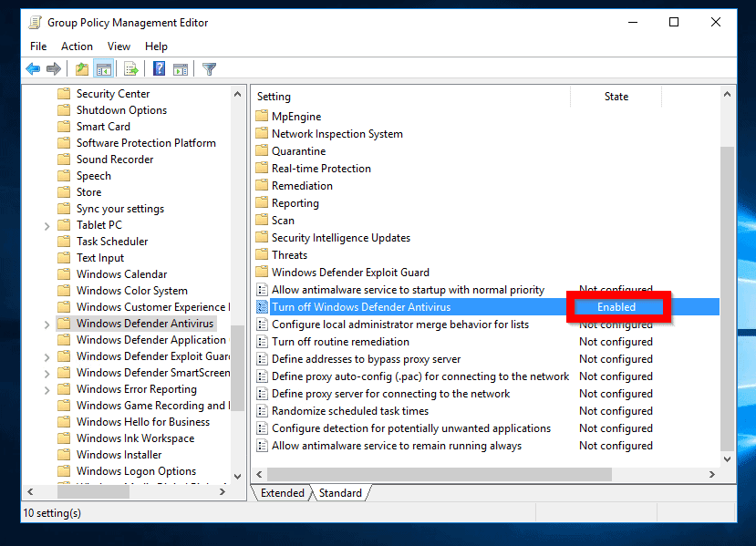Open Help via the question mark icon
This screenshot has height=546, width=756.
pyautogui.click(x=159, y=69)
